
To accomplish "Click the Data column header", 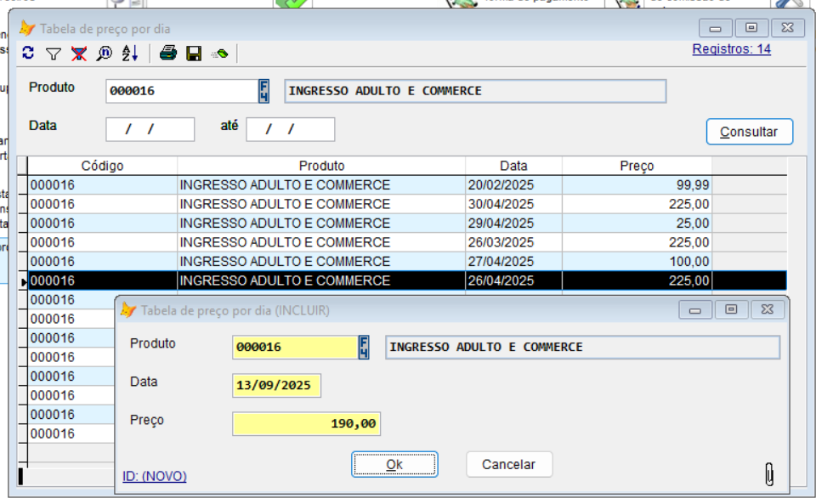I will tap(513, 166).
